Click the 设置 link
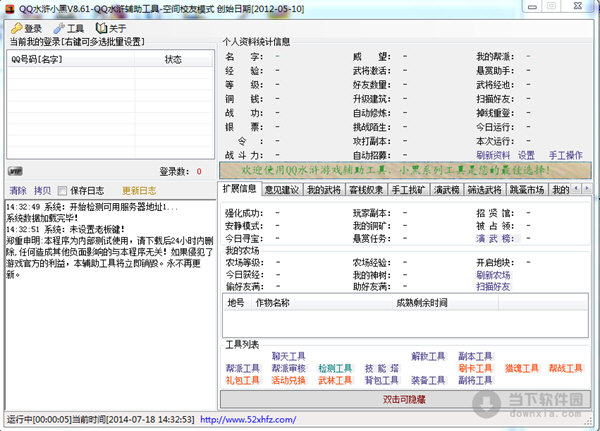The image size is (600, 431). coord(526,155)
